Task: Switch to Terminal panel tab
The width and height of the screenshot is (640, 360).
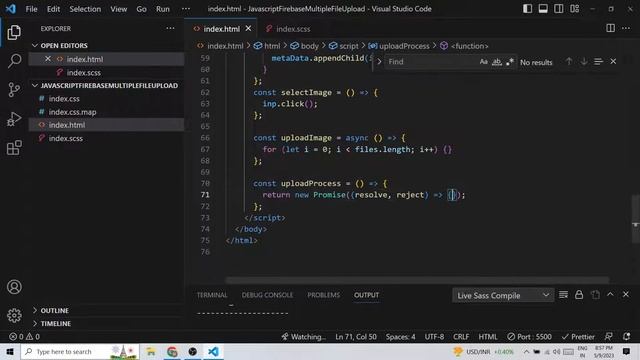Action: (x=212, y=295)
